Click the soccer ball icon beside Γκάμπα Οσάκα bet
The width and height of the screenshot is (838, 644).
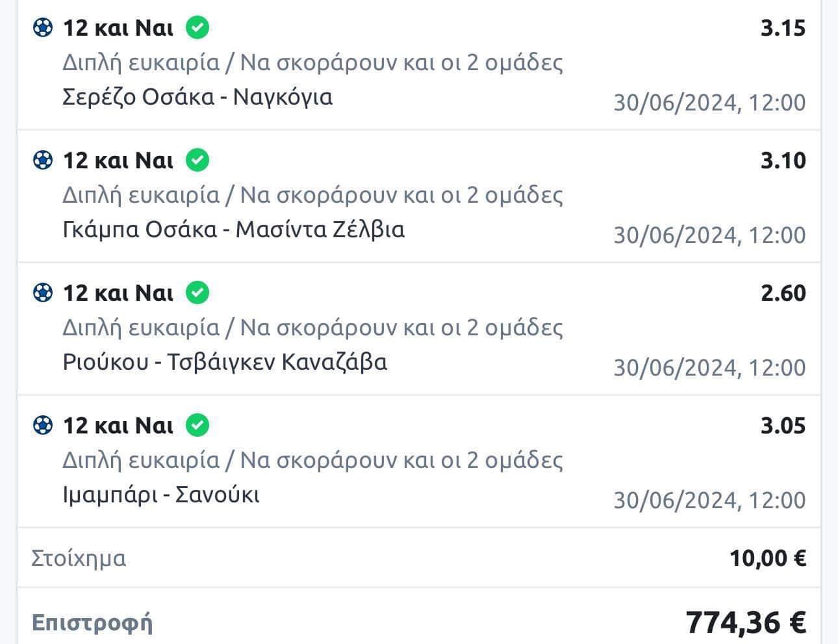[x=42, y=160]
